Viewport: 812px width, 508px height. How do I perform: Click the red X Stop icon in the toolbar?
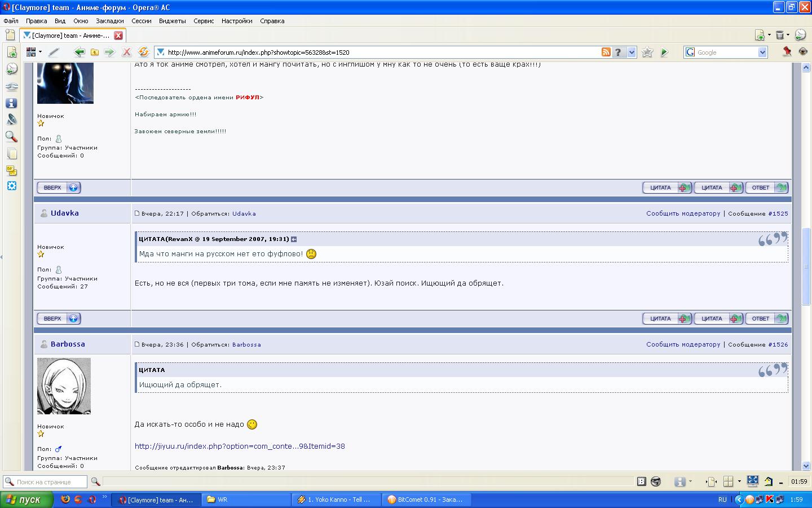click(127, 52)
